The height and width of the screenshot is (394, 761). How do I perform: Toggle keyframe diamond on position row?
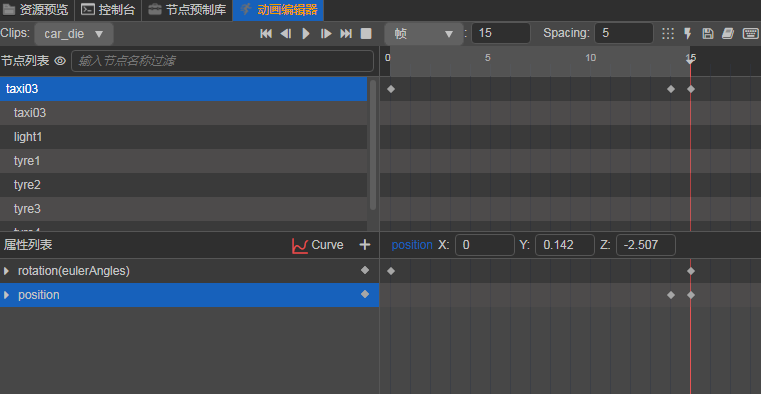pyautogui.click(x=365, y=294)
